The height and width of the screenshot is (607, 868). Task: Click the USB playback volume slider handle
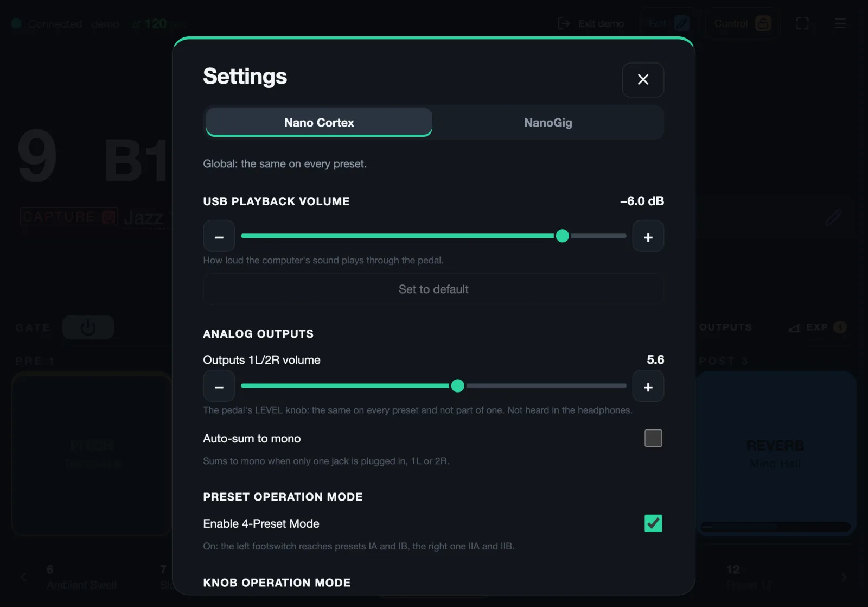tap(563, 236)
